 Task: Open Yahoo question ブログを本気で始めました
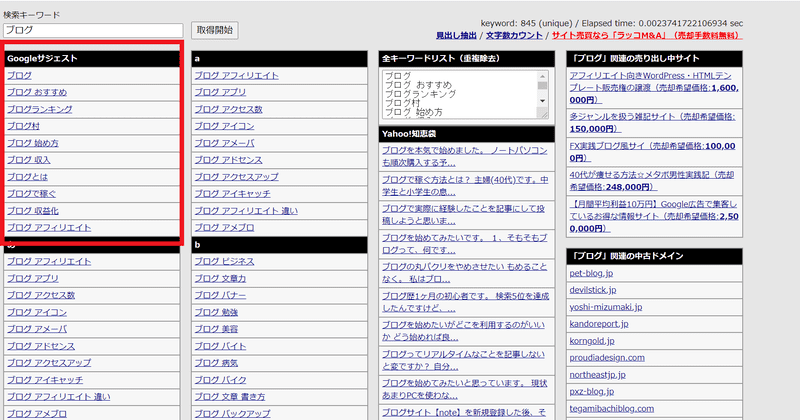pyautogui.click(x=465, y=157)
